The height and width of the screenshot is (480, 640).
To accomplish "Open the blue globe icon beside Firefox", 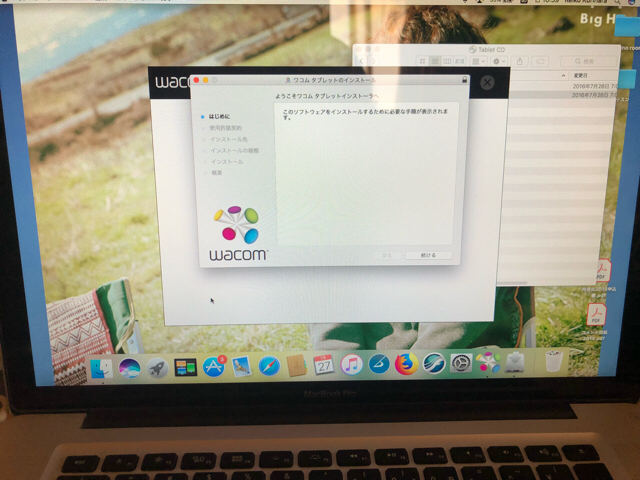I will click(x=433, y=363).
